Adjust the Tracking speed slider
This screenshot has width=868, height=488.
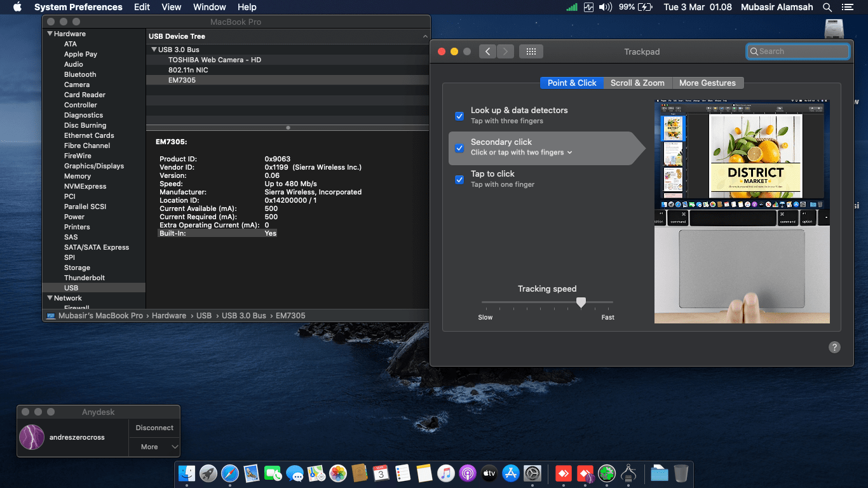tap(581, 302)
